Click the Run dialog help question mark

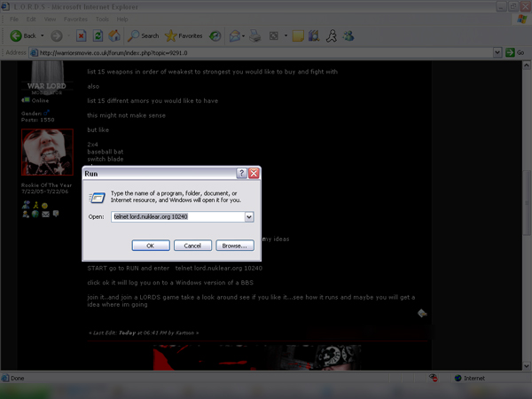pos(241,174)
